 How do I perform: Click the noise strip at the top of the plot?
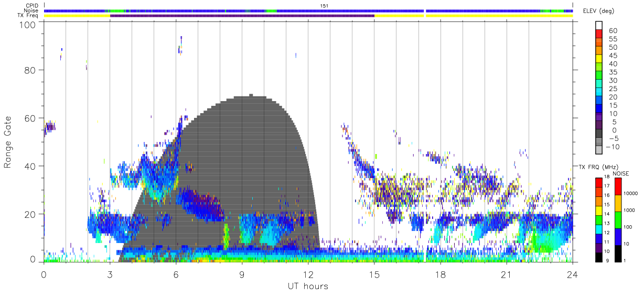(308, 10)
